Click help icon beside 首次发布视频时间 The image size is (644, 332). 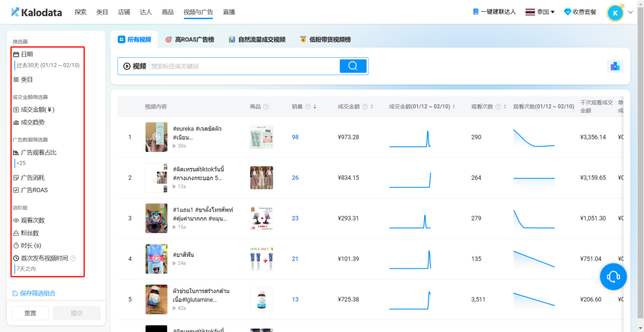pos(73,258)
